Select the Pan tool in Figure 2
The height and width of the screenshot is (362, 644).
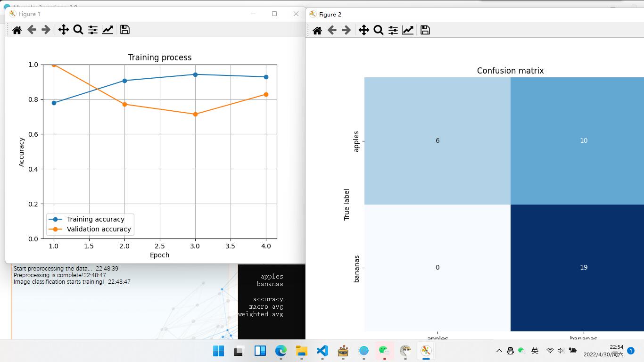point(363,30)
